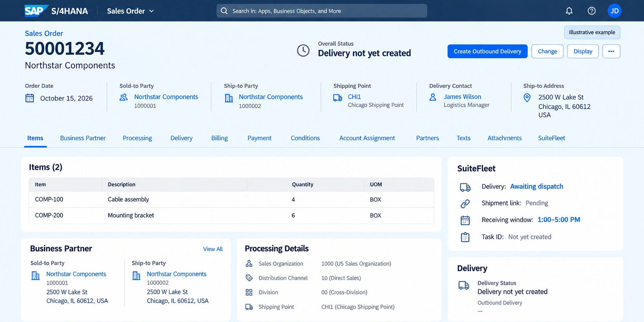Viewport: 644px width, 322px height.
Task: Click the Division grid icon
Action: 249,292
